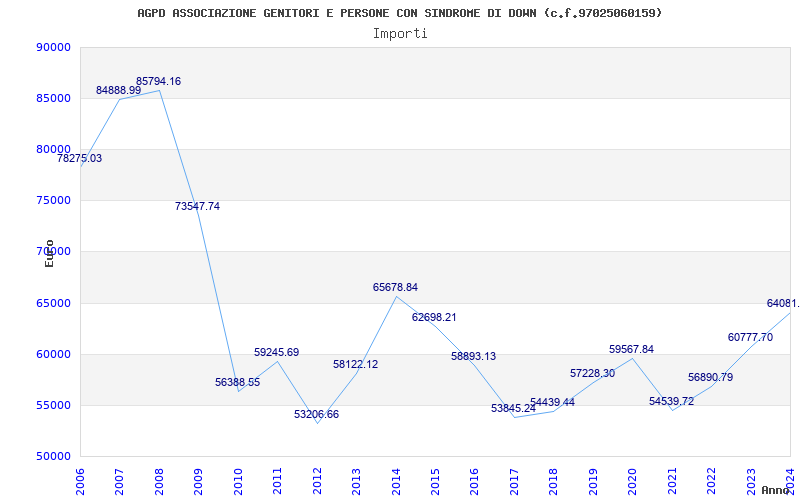Click the x-axis year 2019
800x500 pixels.
(x=593, y=480)
